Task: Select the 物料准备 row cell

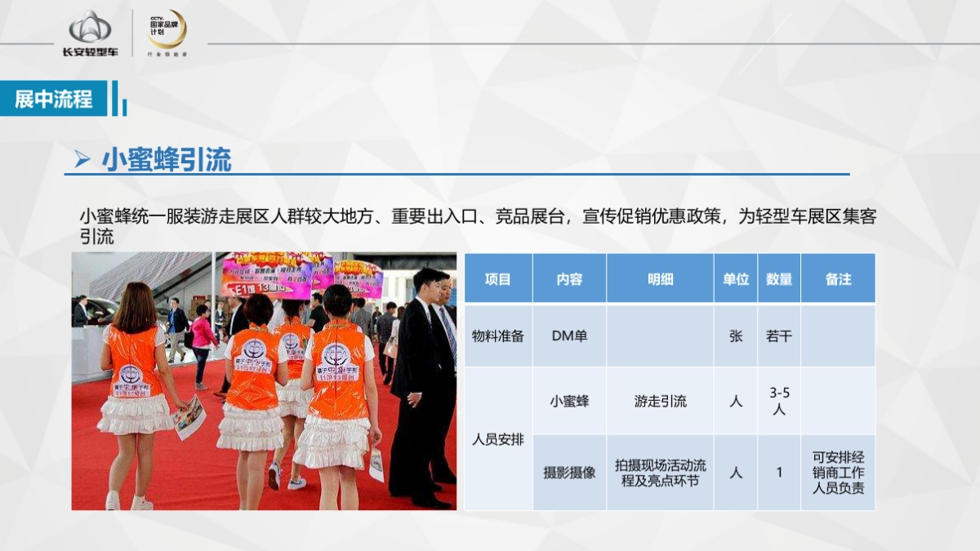Action: pyautogui.click(x=497, y=335)
